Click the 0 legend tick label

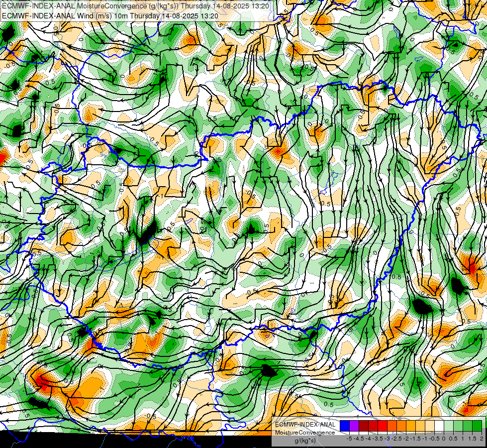[x=444, y=439]
